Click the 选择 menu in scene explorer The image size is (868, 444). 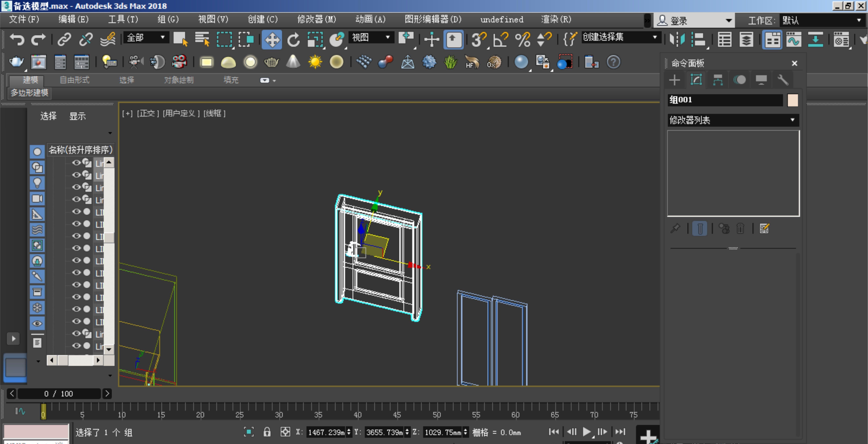pyautogui.click(x=48, y=116)
